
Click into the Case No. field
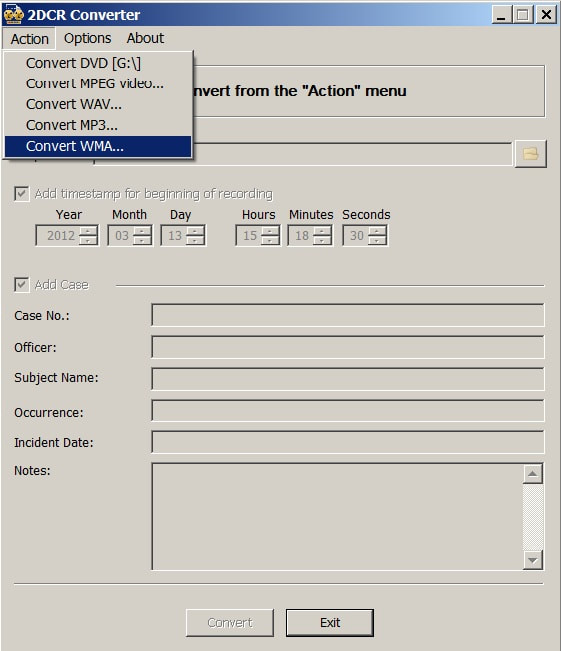click(348, 315)
